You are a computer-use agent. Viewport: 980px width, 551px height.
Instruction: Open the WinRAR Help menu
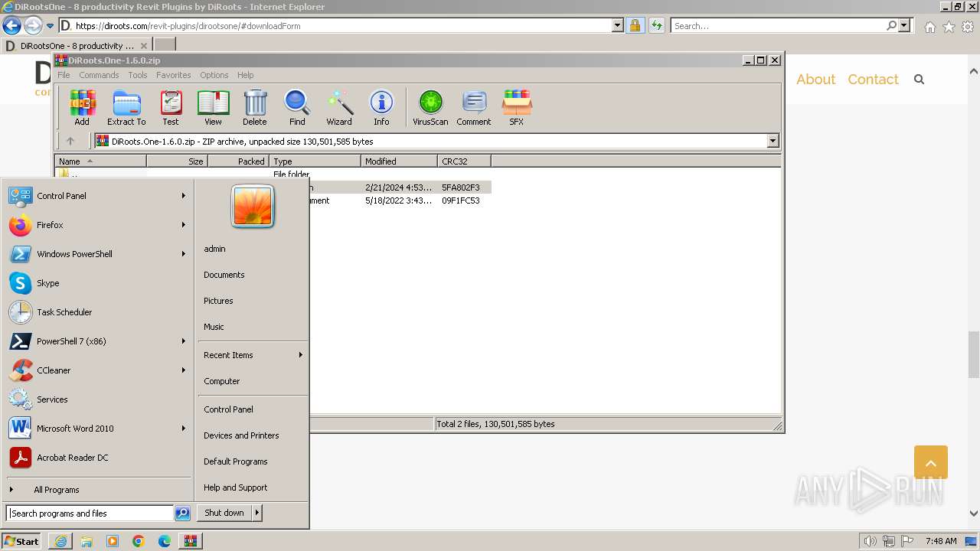[x=245, y=75]
